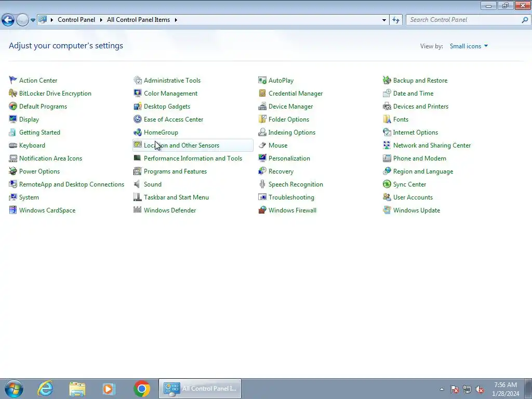Open the Windows Start button
Screen dimensions: 532x399
coord(14,389)
